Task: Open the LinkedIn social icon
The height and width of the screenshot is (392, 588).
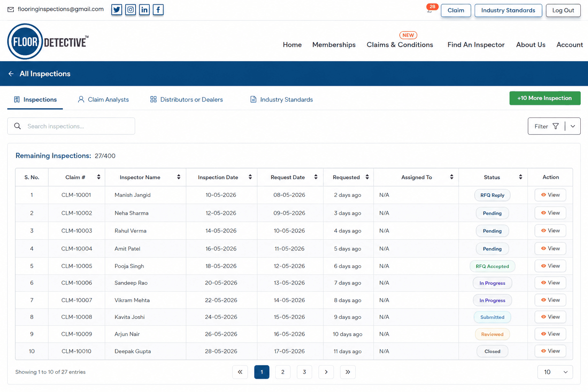Action: point(144,10)
